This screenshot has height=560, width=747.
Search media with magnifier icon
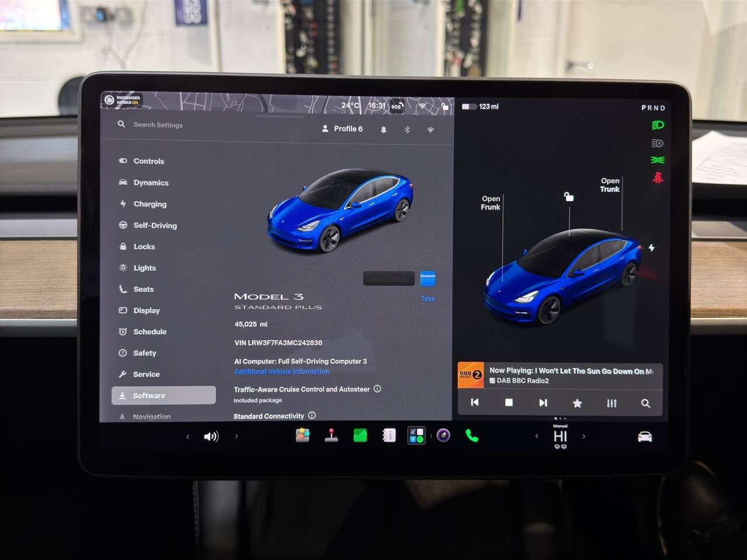[645, 403]
